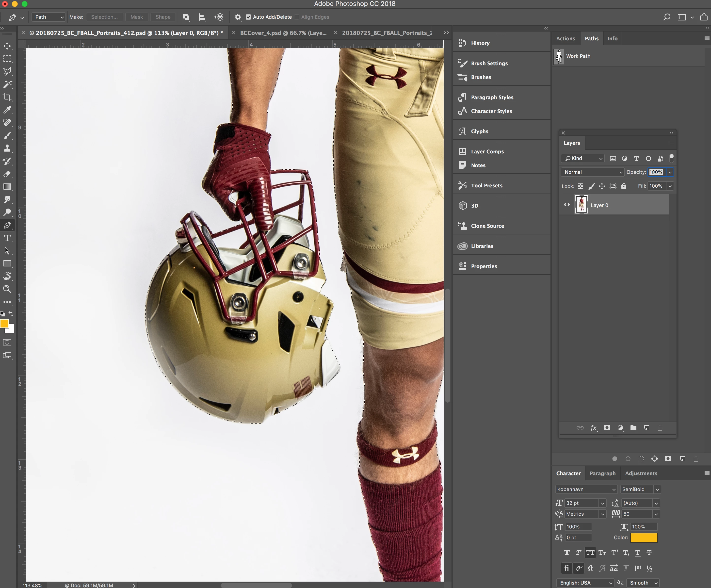Select the Eyedropper tool
This screenshot has width=711, height=588.
click(7, 110)
